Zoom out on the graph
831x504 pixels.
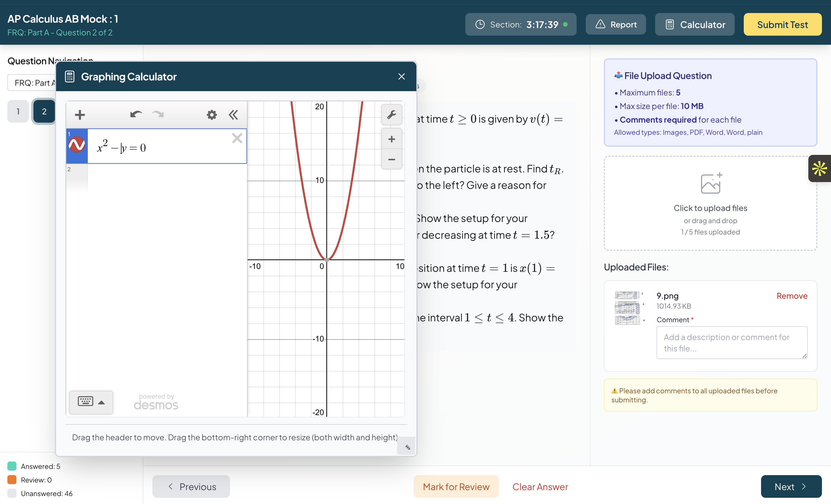pos(391,159)
